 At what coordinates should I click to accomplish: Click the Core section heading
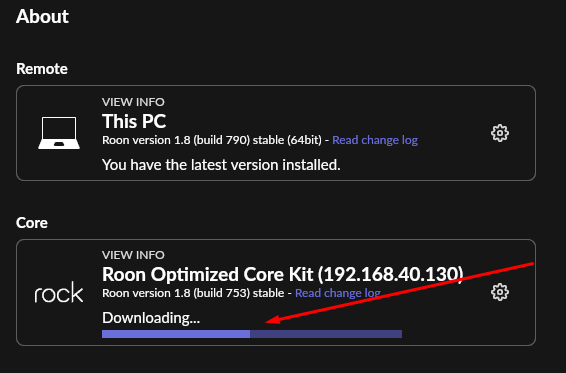(x=32, y=223)
